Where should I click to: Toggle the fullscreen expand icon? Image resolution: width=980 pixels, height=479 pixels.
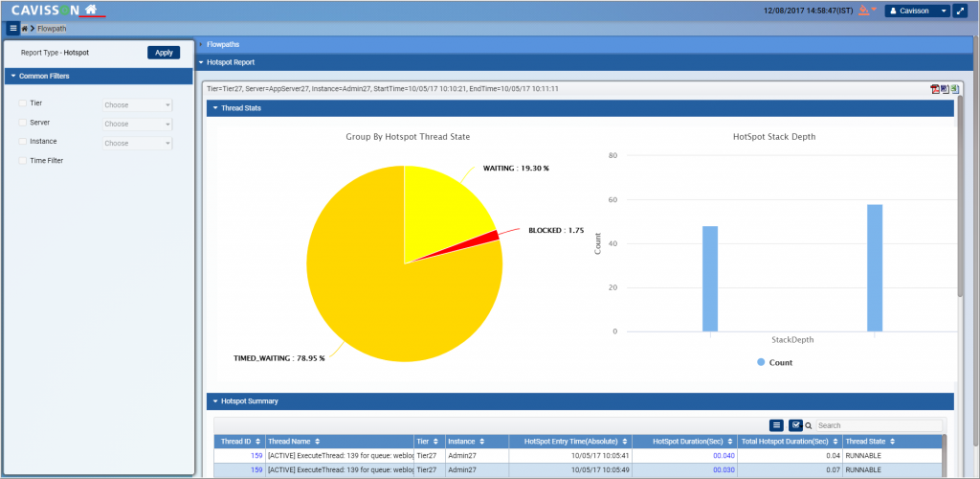(962, 11)
